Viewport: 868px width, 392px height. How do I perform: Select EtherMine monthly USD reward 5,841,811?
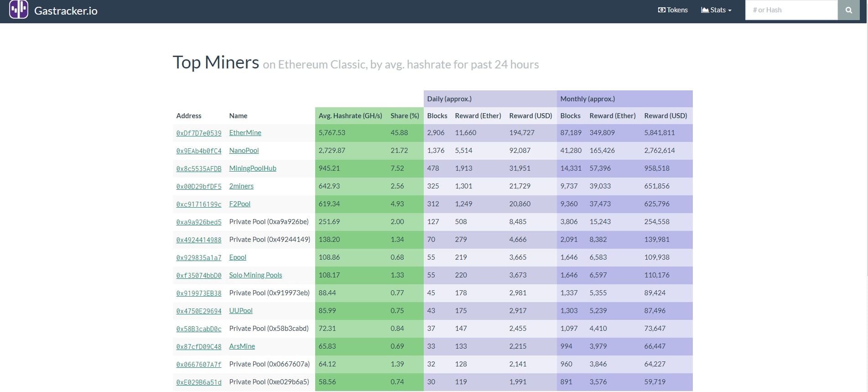point(659,133)
